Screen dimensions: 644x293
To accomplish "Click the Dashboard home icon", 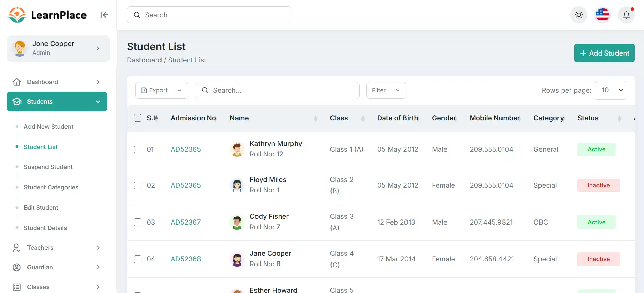I will [17, 82].
